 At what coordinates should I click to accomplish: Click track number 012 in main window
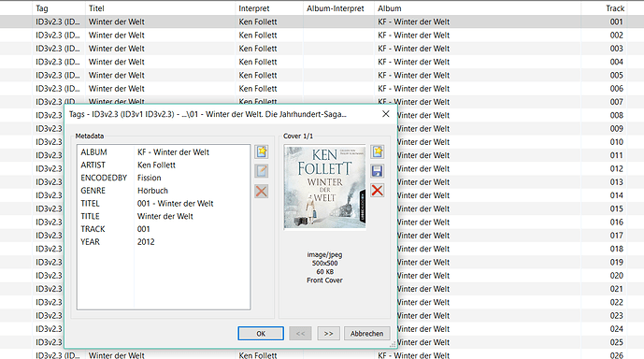pyautogui.click(x=616, y=168)
